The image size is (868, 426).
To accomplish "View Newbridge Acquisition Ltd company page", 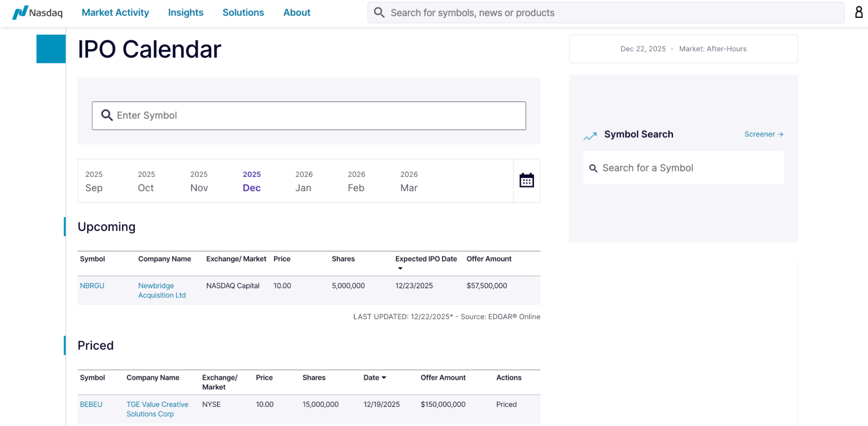I will point(162,290).
